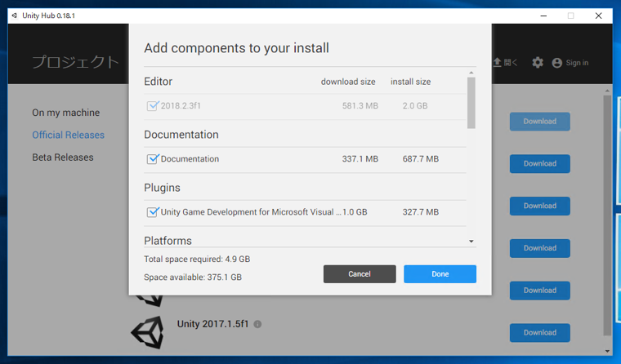Click the プロジェクト header tab
This screenshot has width=621, height=364.
coord(76,62)
